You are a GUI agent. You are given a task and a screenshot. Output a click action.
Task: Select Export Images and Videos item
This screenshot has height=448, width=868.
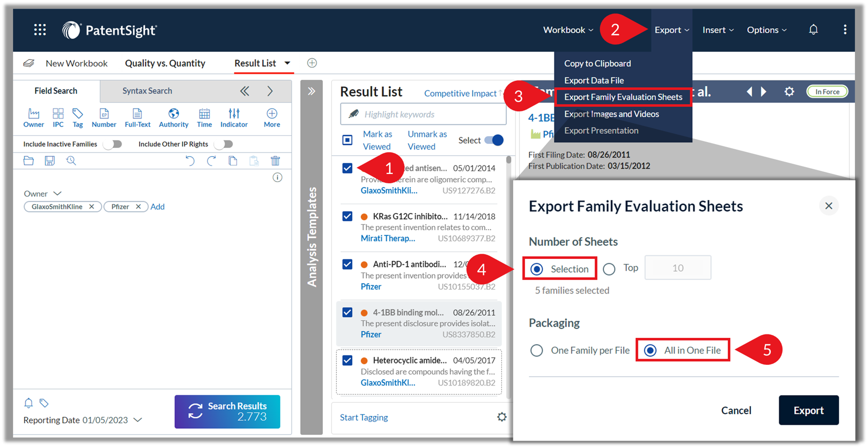pyautogui.click(x=612, y=114)
